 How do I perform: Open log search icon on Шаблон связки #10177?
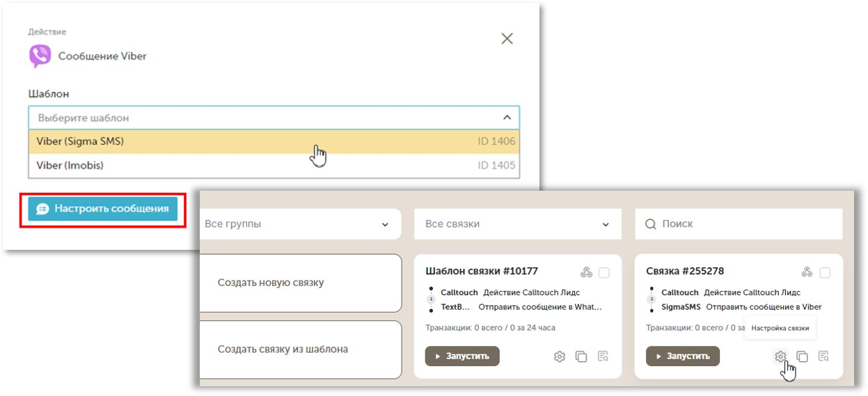click(603, 356)
